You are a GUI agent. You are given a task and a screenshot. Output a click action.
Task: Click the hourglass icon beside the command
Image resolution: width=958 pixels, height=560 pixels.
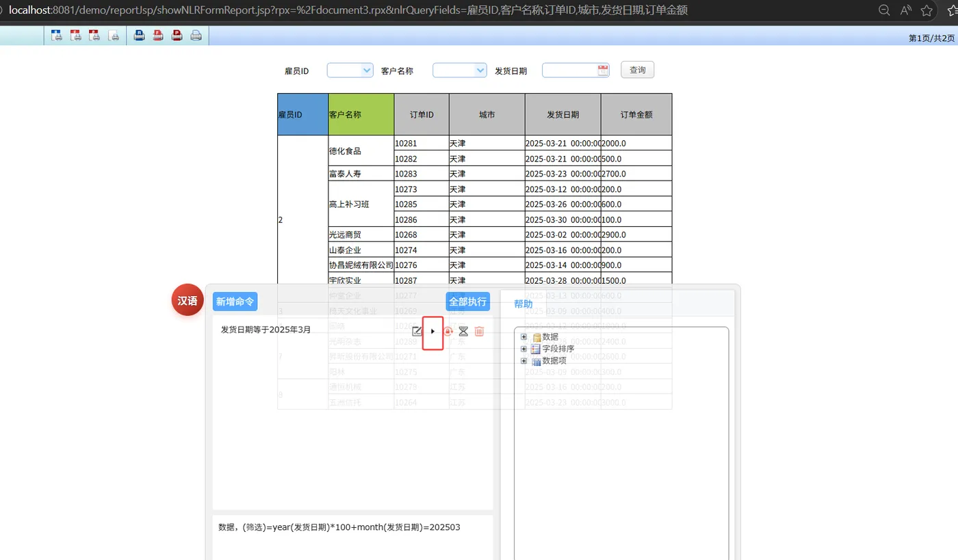tap(463, 331)
